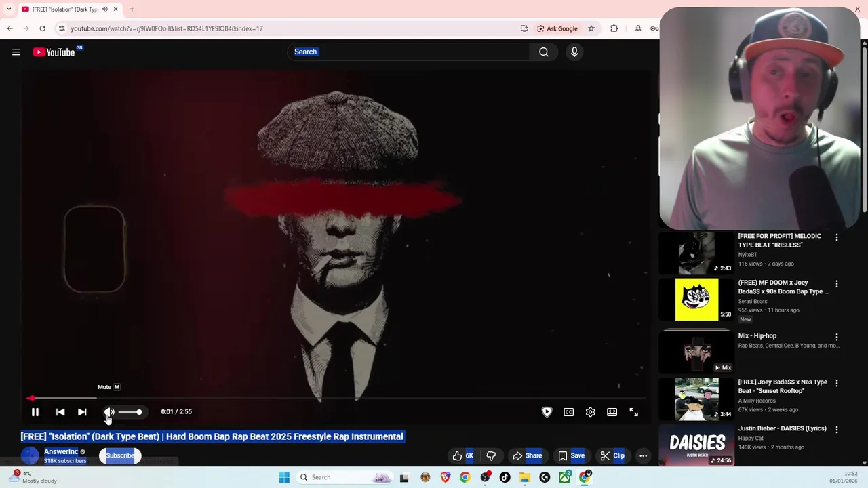868x488 pixels.
Task: Open the Mix - Hip-hop playlist
Action: point(757,336)
